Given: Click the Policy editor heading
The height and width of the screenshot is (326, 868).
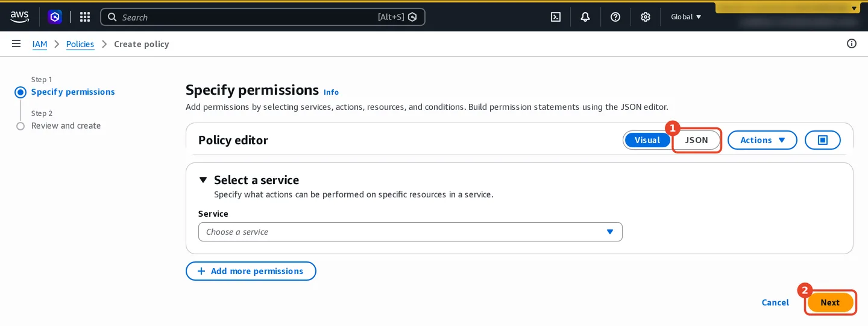Looking at the screenshot, I should (x=233, y=140).
